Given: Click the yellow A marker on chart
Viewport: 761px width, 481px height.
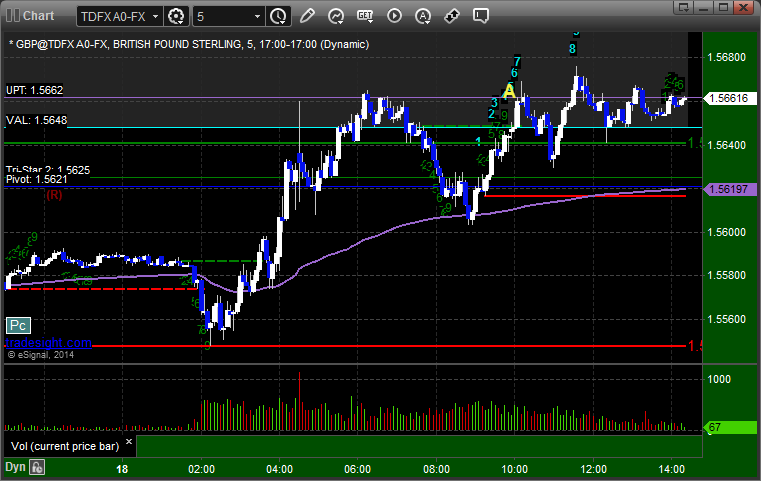Looking at the screenshot, I should (x=509, y=91).
